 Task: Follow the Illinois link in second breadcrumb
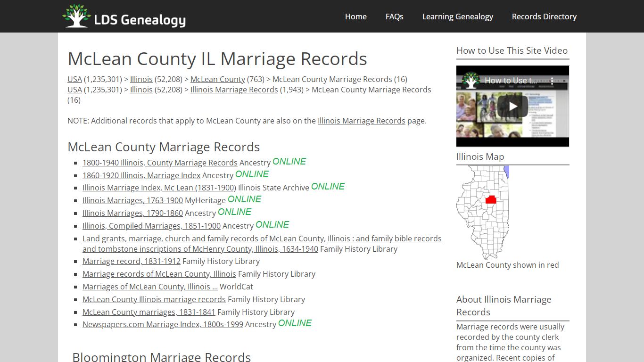click(141, 90)
